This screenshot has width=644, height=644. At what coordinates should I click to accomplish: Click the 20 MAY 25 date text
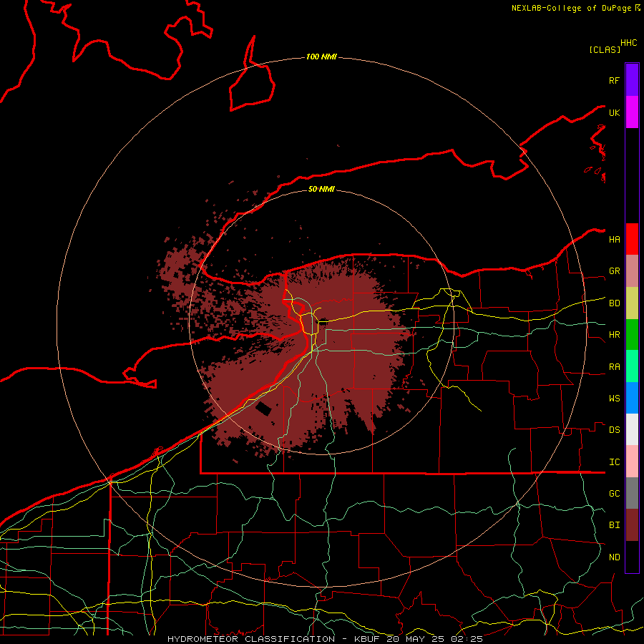(x=416, y=639)
